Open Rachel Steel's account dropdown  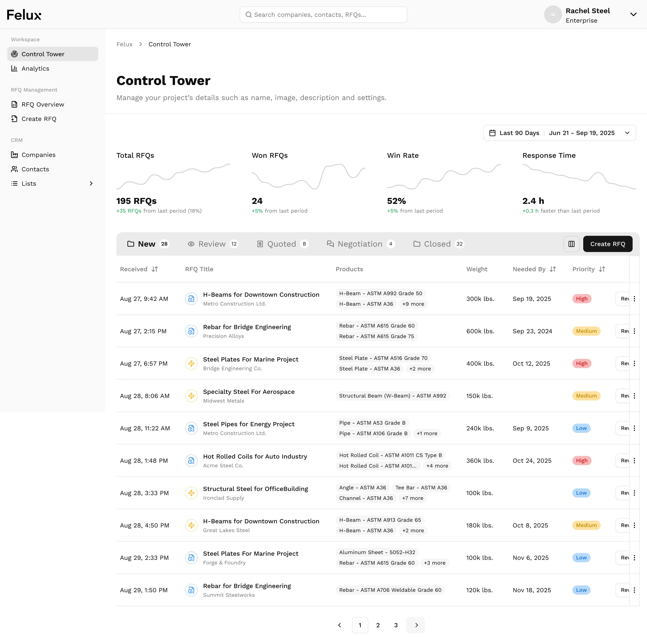[633, 14]
